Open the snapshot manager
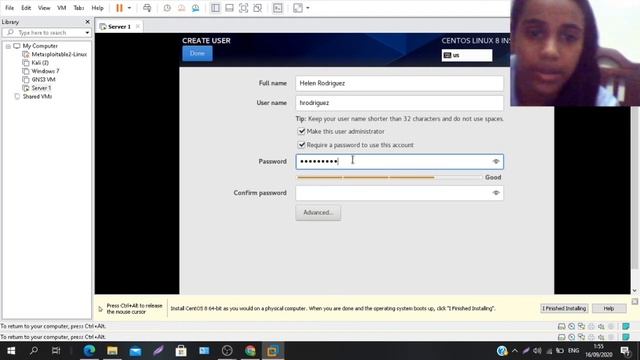Screen dimensions: 640x360 coord(196,8)
